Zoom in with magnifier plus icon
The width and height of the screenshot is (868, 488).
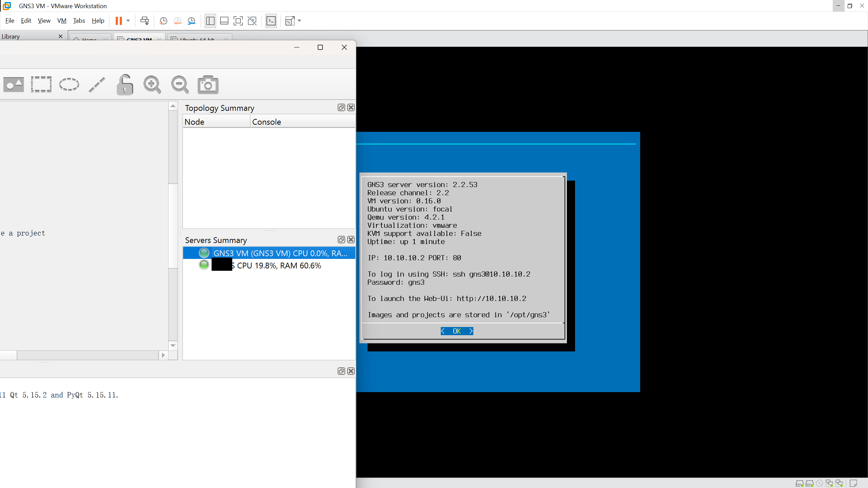click(152, 84)
